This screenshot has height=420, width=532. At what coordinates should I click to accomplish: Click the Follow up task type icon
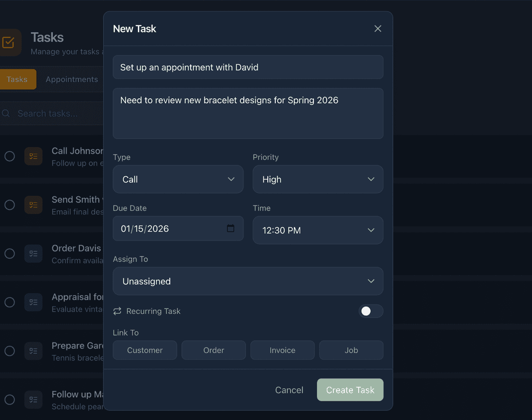click(x=33, y=400)
